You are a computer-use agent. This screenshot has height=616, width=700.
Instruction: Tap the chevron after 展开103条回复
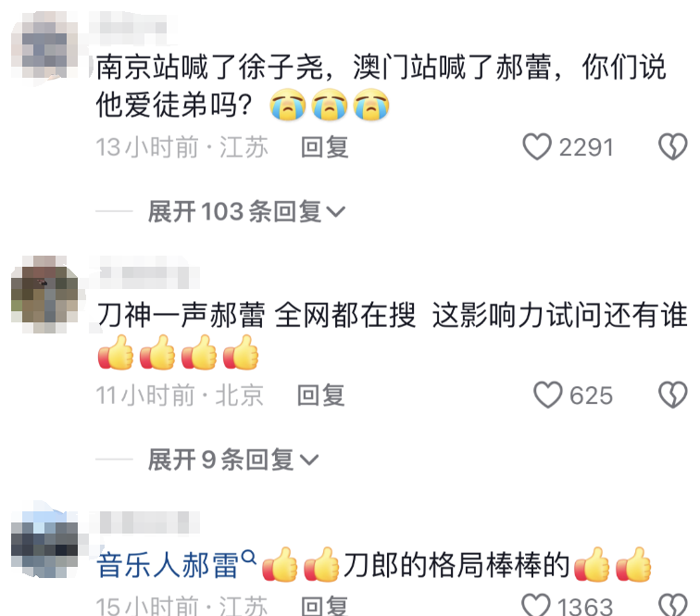[336, 212]
